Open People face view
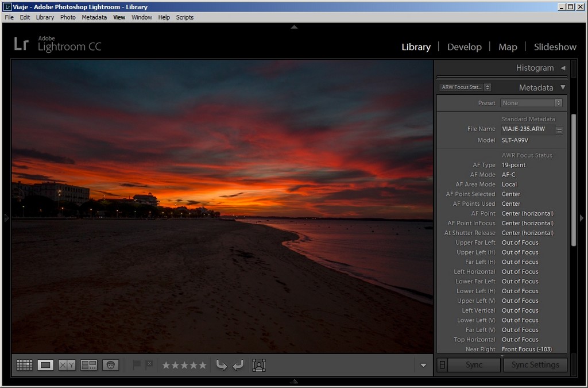Screen dimensions: 588x388 (110, 365)
